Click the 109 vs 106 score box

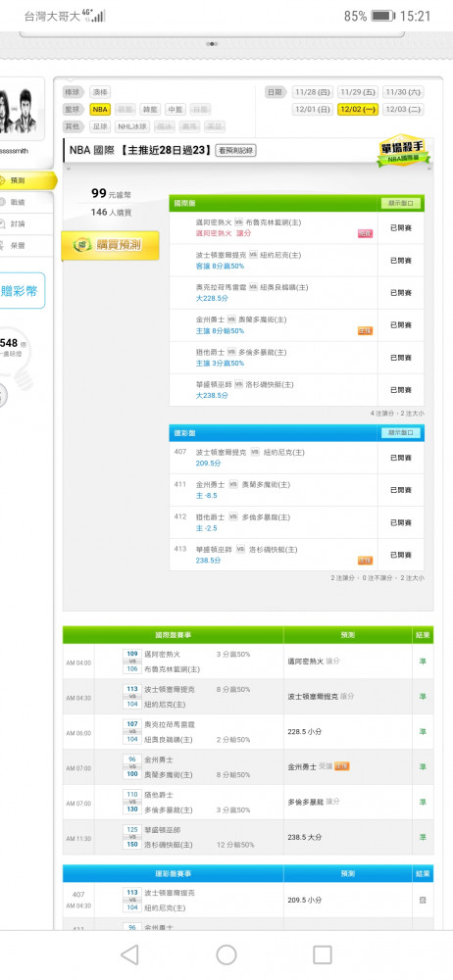(132, 661)
